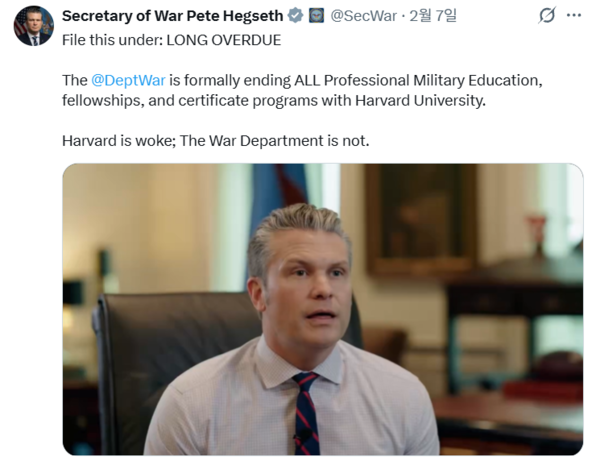Open the three-dot more options menu
600x457 pixels.
[574, 15]
